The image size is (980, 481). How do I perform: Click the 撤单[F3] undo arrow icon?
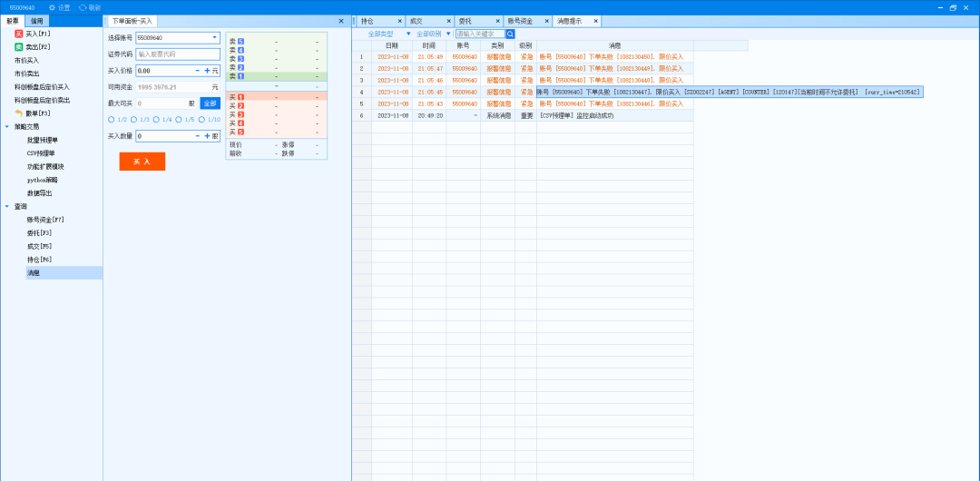18,113
